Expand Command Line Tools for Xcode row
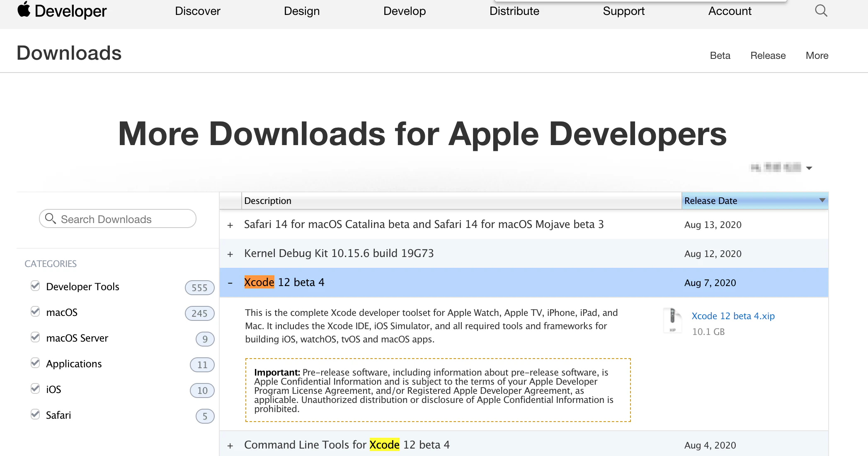Viewport: 868px width, 456px height. pos(230,446)
